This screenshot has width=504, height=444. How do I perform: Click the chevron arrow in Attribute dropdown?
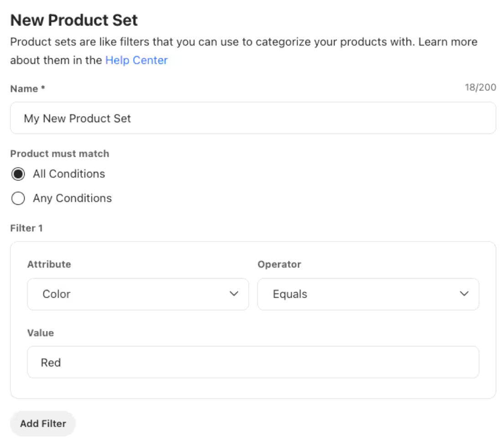(x=234, y=294)
